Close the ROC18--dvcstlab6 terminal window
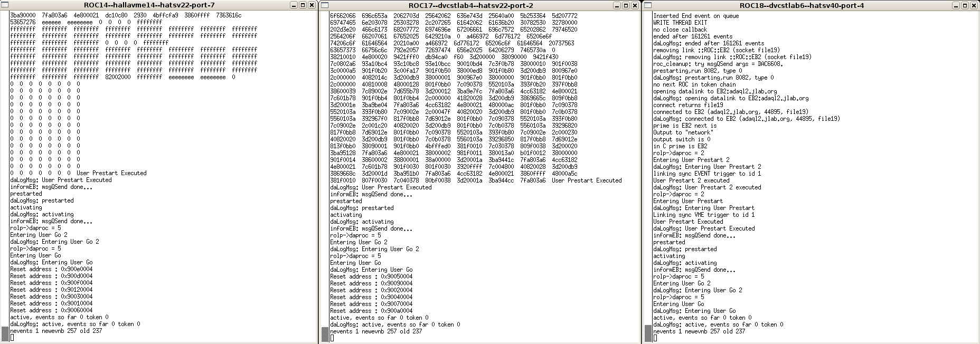Viewport: 980px width, 344px height. [974, 5]
